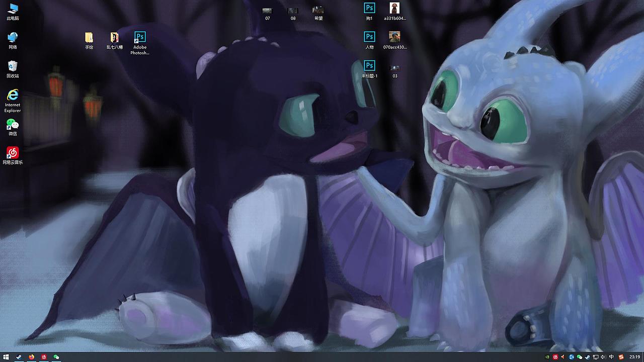The width and height of the screenshot is (644, 362).
Task: Select the 回收站 Recycle Bin icon
Action: pyautogui.click(x=13, y=69)
